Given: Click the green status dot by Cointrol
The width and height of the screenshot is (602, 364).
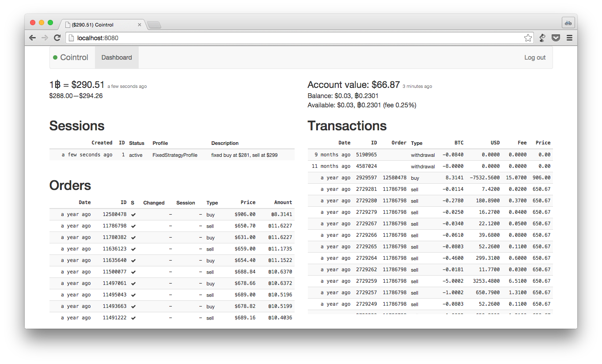Looking at the screenshot, I should pos(55,57).
